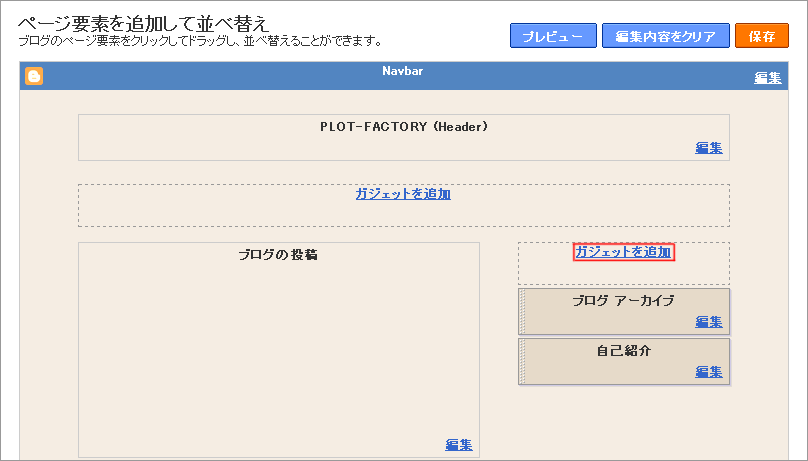Viewport: 808px width, 461px height.
Task: Click the 自己紹介 gadget's drag handle strip
Action: [521, 362]
